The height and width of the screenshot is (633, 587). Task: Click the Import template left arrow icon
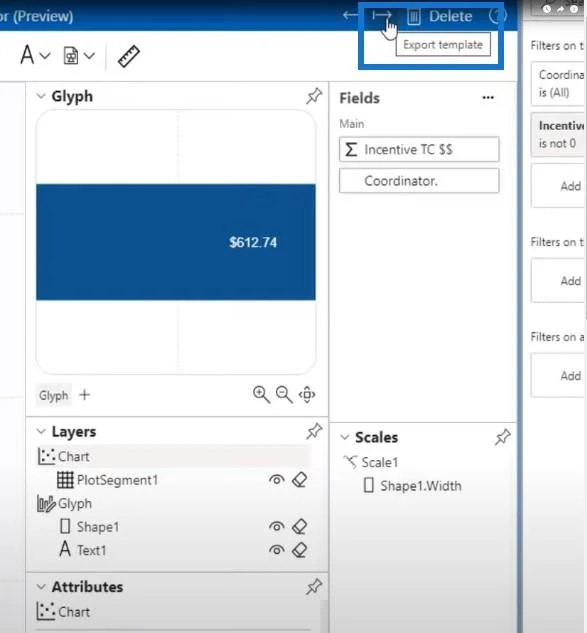[x=350, y=16]
